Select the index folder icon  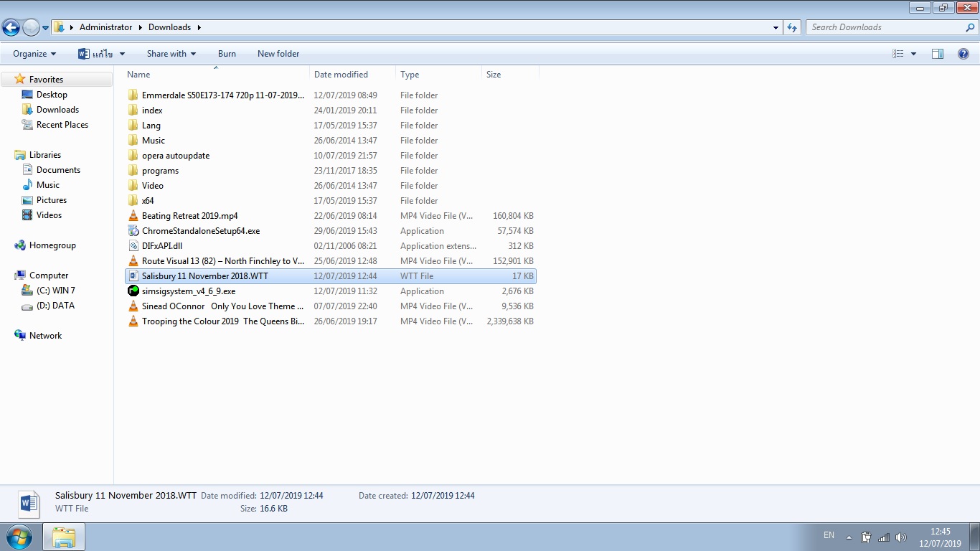point(133,110)
